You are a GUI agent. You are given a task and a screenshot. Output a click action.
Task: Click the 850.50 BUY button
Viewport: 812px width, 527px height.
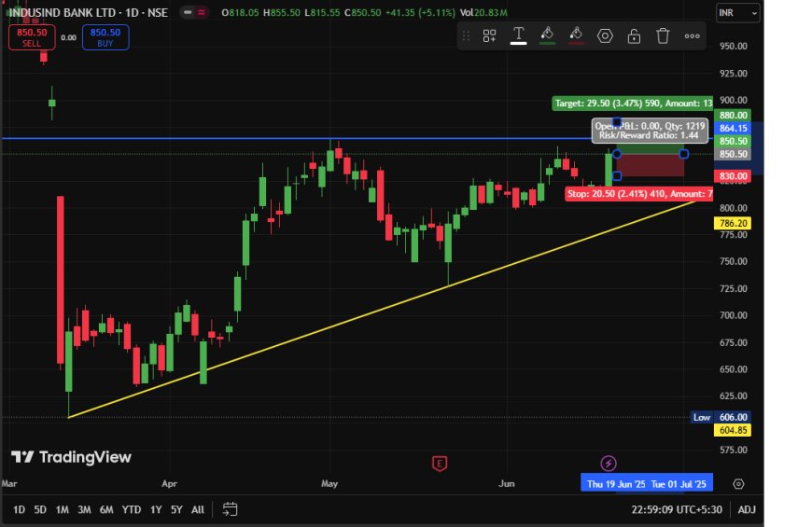[105, 37]
